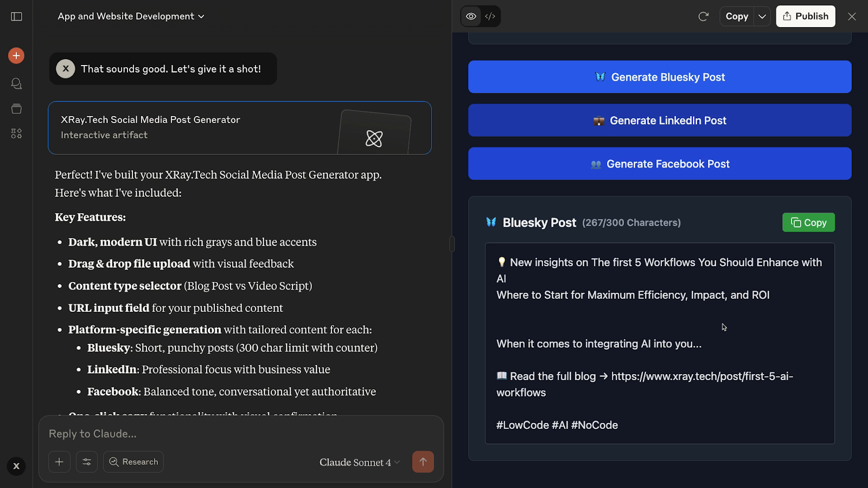The width and height of the screenshot is (868, 488).
Task: Send message with arrow button
Action: click(423, 462)
